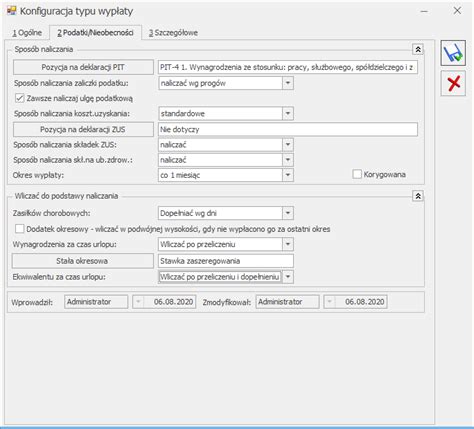Open Sposób naliczania zaliczki podatku dropdown
The image size is (474, 429).
pos(288,83)
